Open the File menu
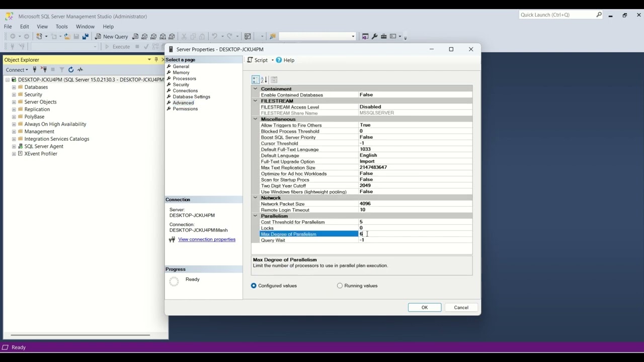This screenshot has width=644, height=362. pyautogui.click(x=8, y=26)
